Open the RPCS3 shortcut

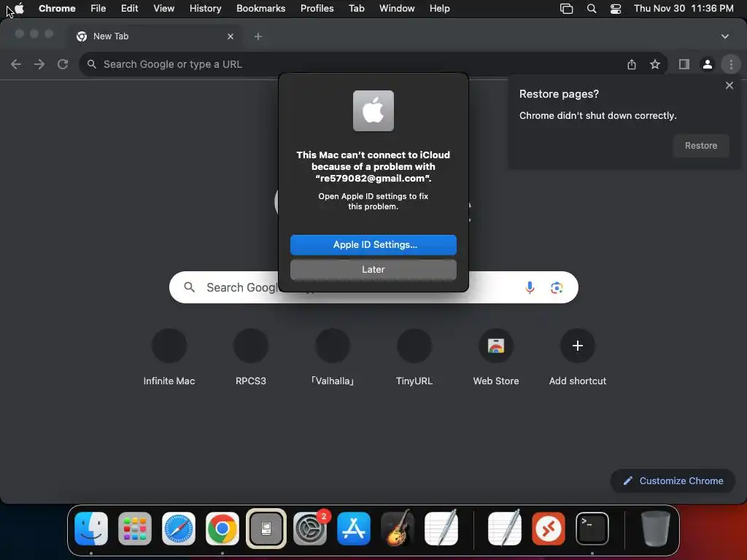coord(251,357)
